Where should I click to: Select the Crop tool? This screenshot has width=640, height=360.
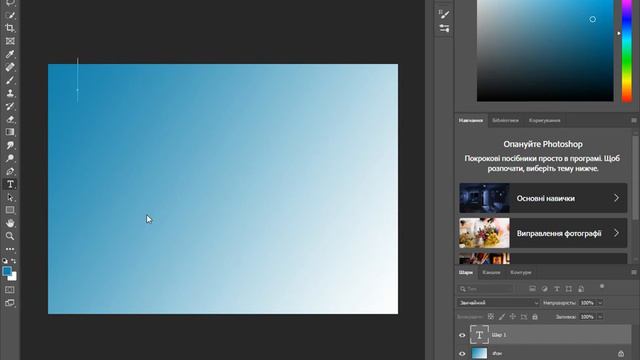[10, 28]
